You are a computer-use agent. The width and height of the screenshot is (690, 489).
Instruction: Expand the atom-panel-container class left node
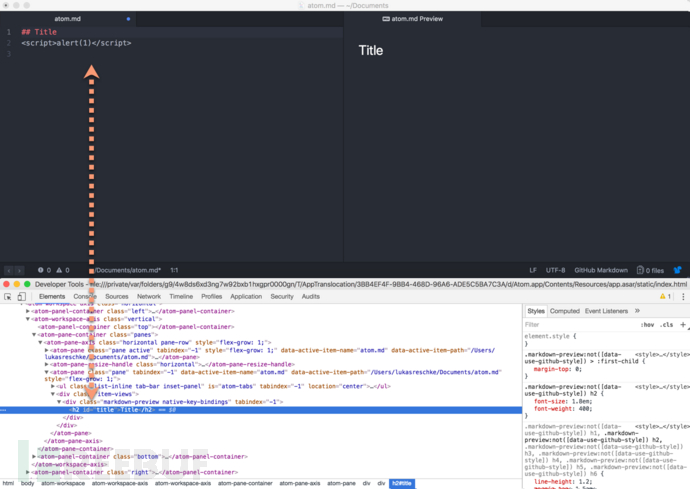coord(28,311)
